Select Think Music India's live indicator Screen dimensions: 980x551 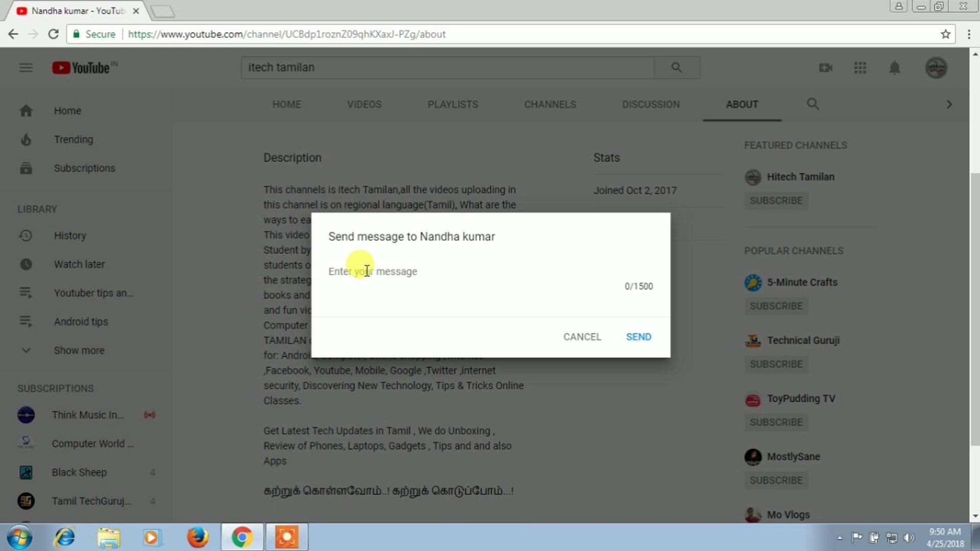coord(150,415)
